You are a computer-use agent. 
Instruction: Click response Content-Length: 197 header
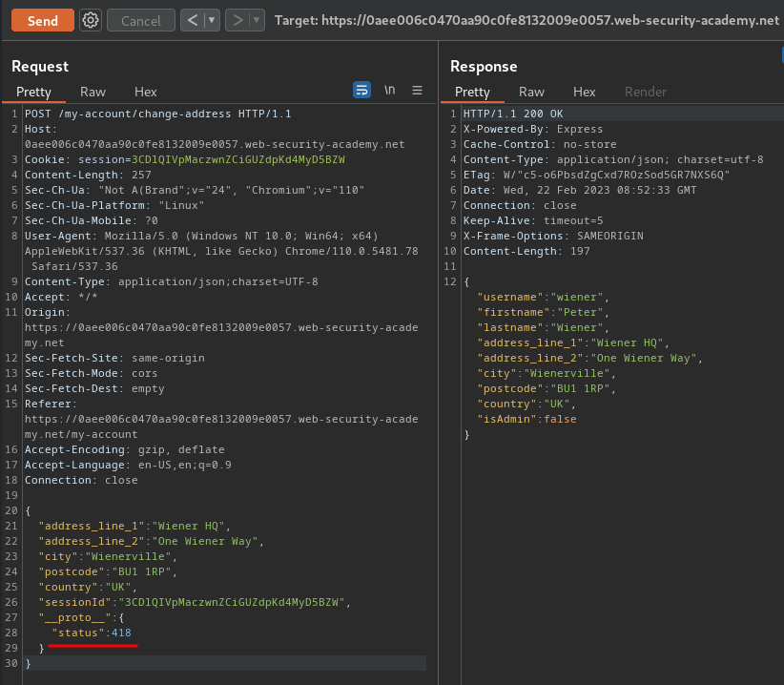526,251
